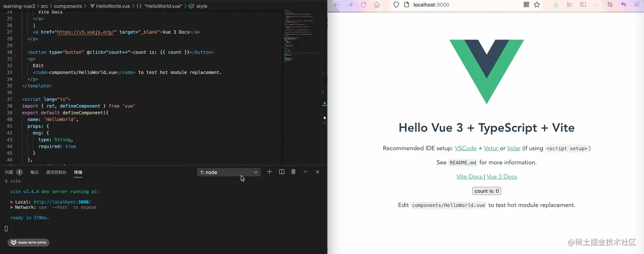The height and width of the screenshot is (254, 644).
Task: Switch to the 调试控制台 debug console tab
Action: [56, 172]
